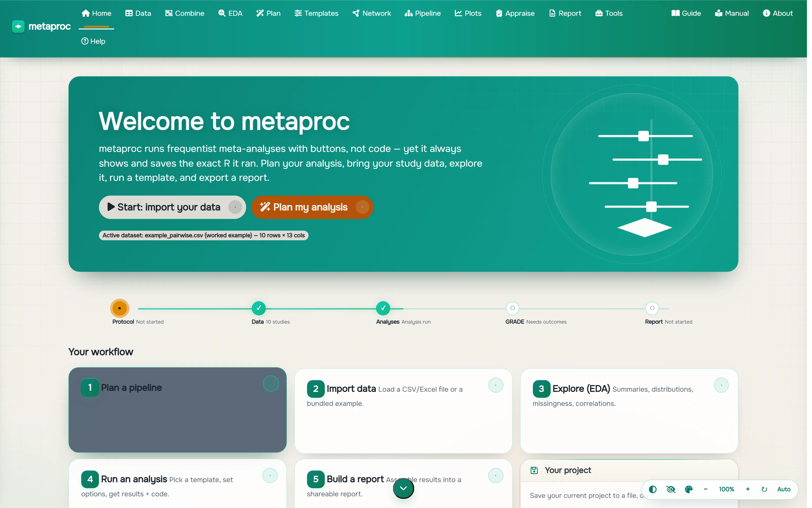This screenshot has height=508, width=812.
Task: Open Combine from the top navigation
Action: click(x=184, y=13)
